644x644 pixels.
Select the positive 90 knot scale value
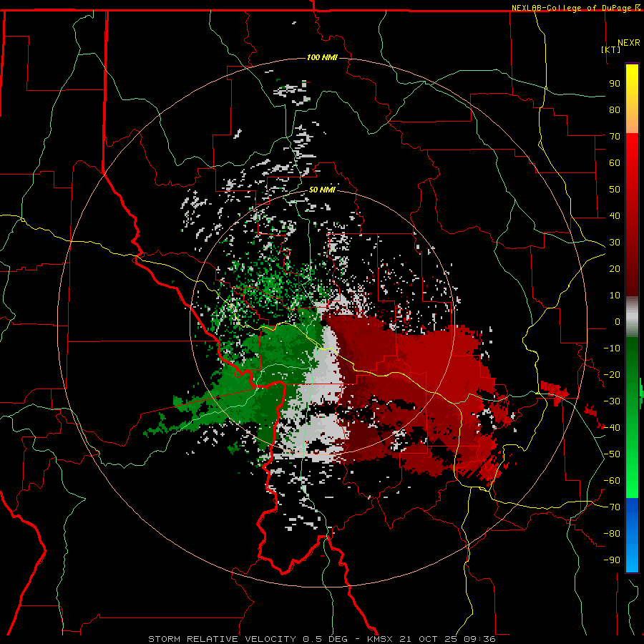[x=615, y=84]
